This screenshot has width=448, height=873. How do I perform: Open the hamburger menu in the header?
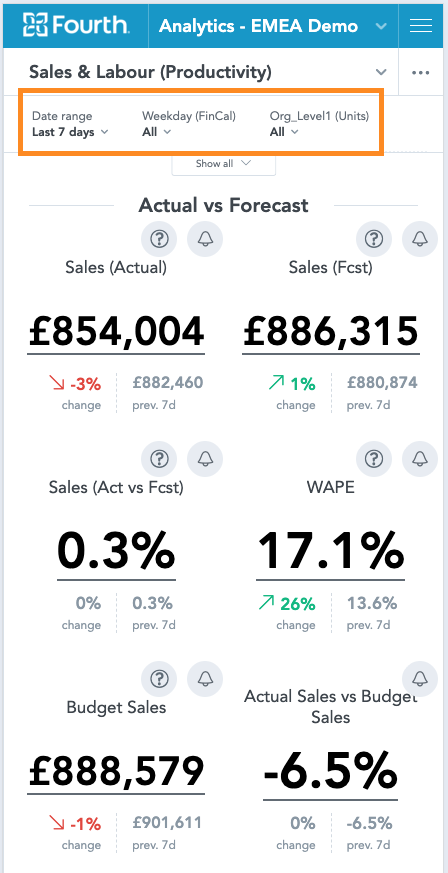click(x=421, y=26)
